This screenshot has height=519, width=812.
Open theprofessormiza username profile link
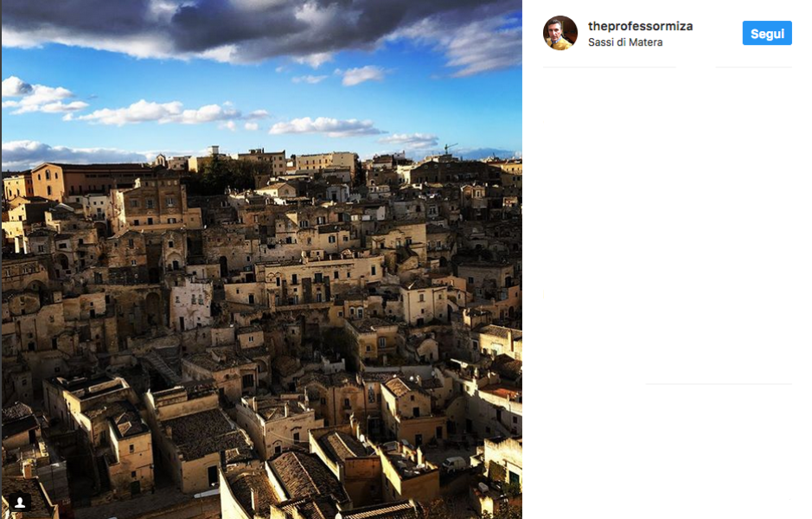pyautogui.click(x=640, y=26)
